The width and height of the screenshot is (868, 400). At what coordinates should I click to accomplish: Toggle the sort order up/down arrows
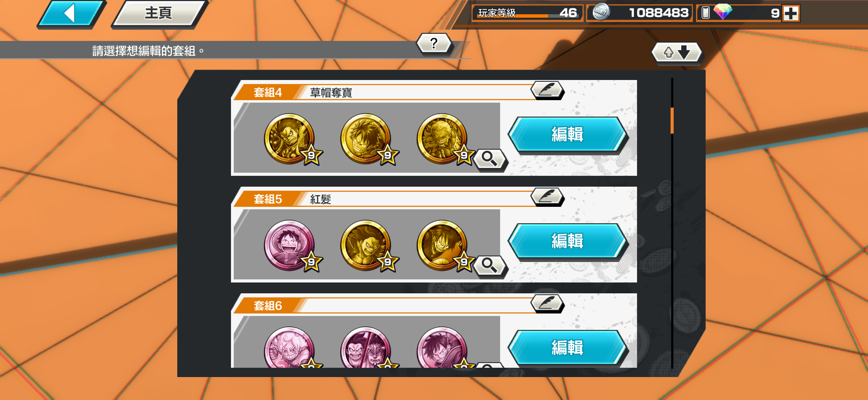(x=676, y=52)
